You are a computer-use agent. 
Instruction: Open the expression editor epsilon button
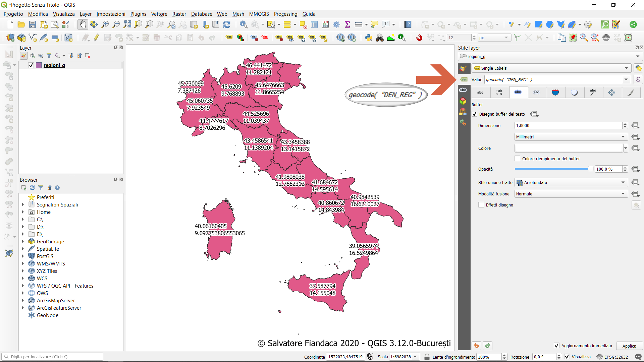coord(638,79)
